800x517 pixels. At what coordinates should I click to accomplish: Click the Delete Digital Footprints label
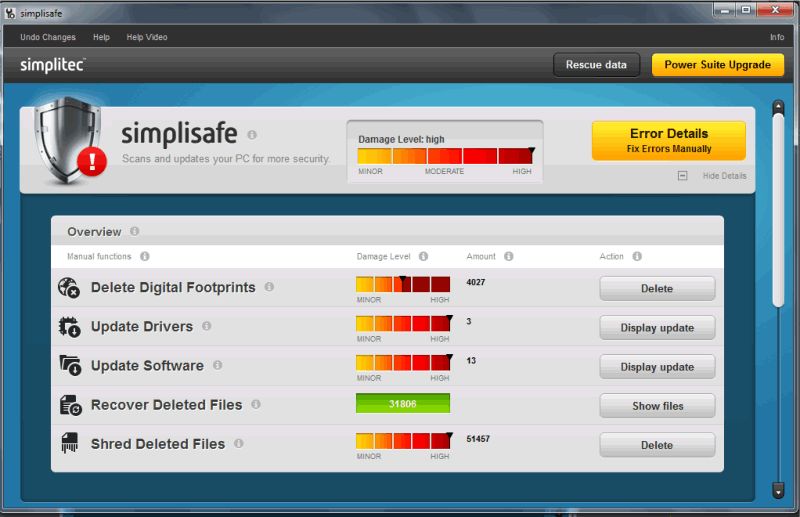click(x=173, y=287)
